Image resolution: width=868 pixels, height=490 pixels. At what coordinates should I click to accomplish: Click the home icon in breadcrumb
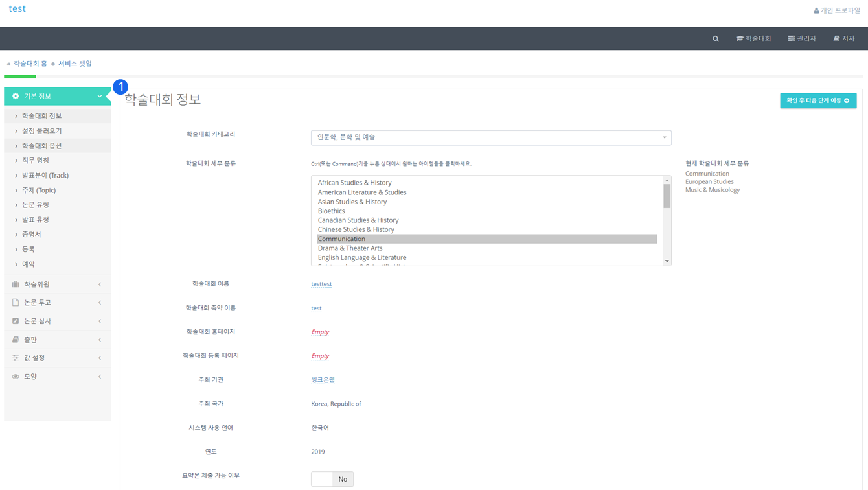coord(8,64)
